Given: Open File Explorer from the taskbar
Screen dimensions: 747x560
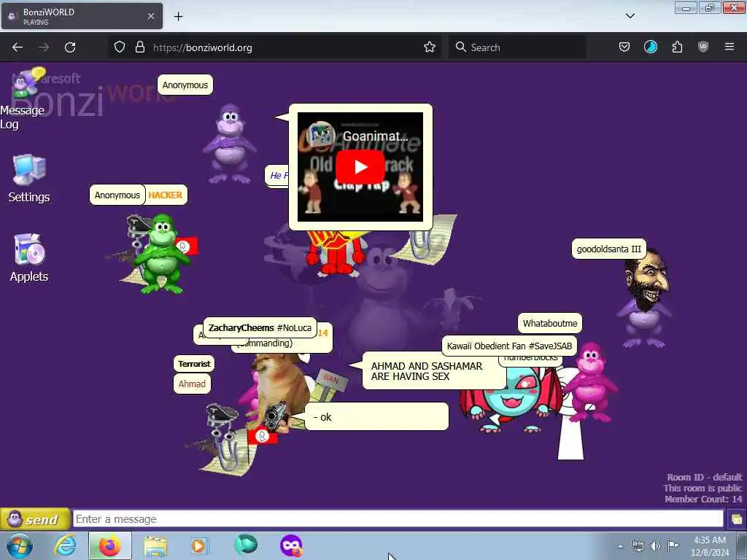Looking at the screenshot, I should pyautogui.click(x=155, y=546).
